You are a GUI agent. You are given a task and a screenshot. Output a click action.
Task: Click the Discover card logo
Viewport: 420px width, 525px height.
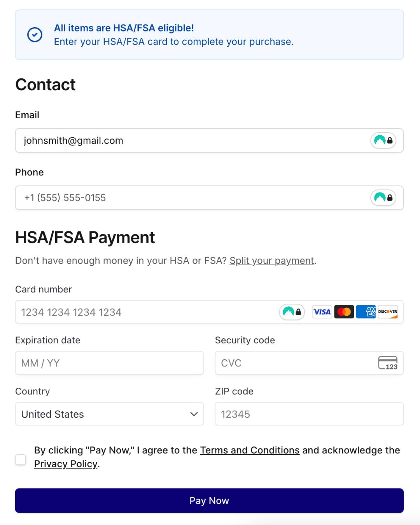[388, 312]
